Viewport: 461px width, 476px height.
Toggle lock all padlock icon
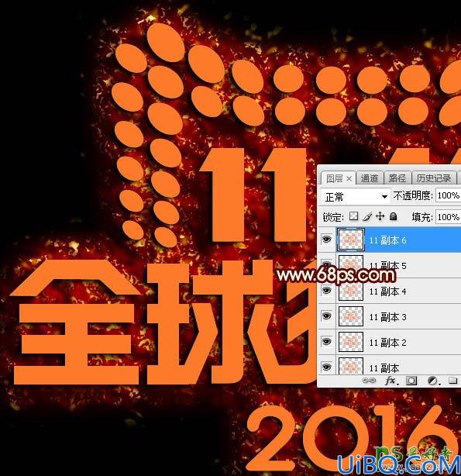click(394, 216)
